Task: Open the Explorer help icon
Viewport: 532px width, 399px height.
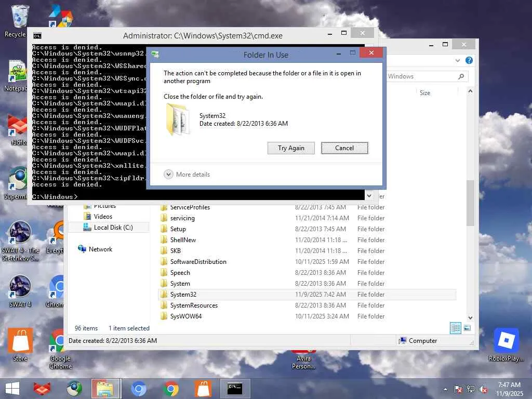Action: pyautogui.click(x=469, y=60)
